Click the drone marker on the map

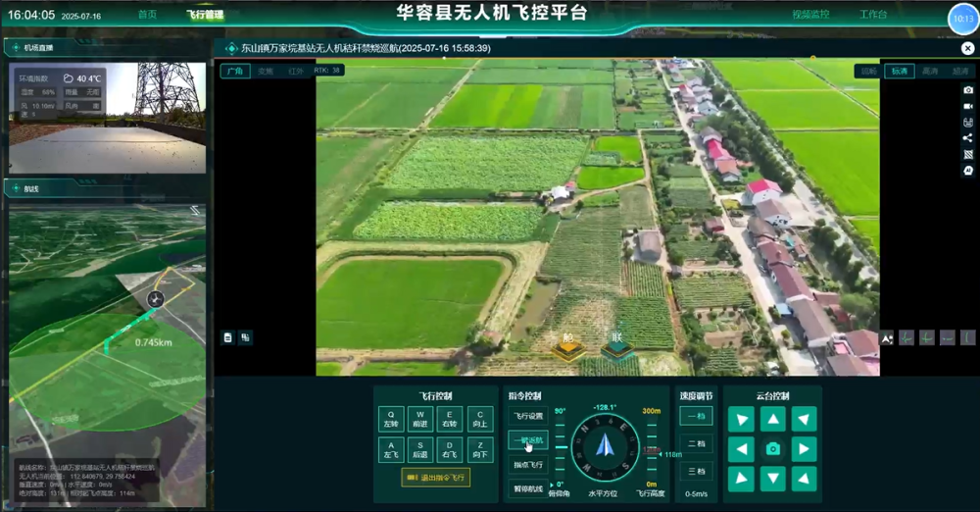pos(155,298)
